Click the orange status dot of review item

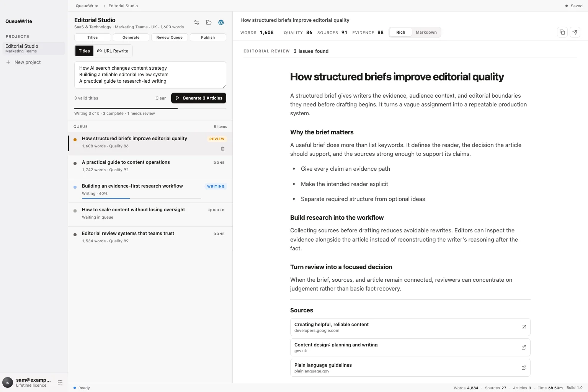[75, 140]
